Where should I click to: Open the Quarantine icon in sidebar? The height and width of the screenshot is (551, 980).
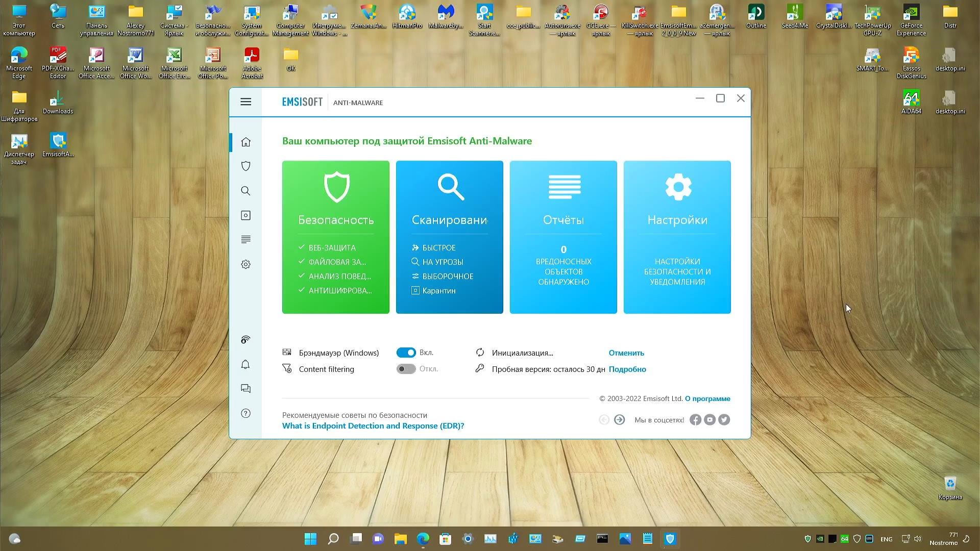tap(246, 215)
